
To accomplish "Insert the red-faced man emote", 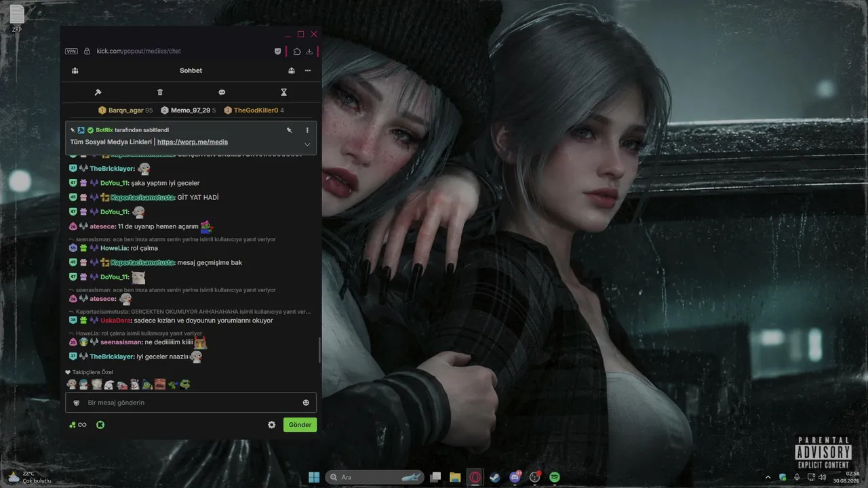I will [x=160, y=384].
